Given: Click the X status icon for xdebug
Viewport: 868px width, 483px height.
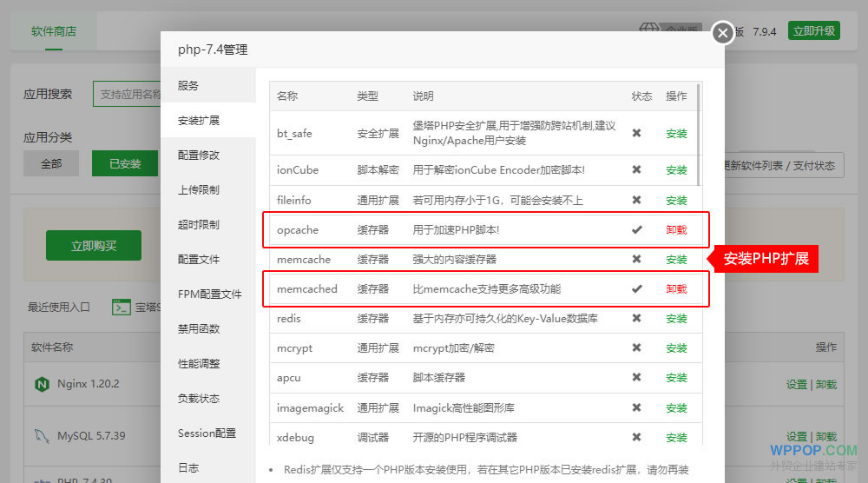Looking at the screenshot, I should pos(636,437).
